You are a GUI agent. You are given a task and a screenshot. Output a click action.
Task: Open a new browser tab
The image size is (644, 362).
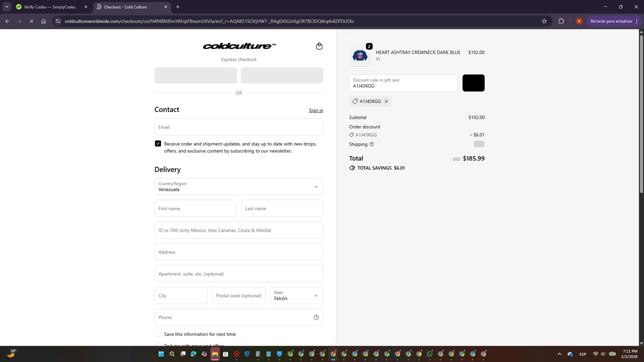(x=178, y=7)
